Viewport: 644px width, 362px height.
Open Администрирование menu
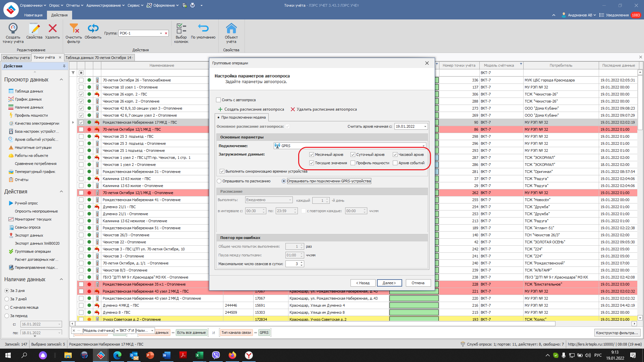coord(105,5)
